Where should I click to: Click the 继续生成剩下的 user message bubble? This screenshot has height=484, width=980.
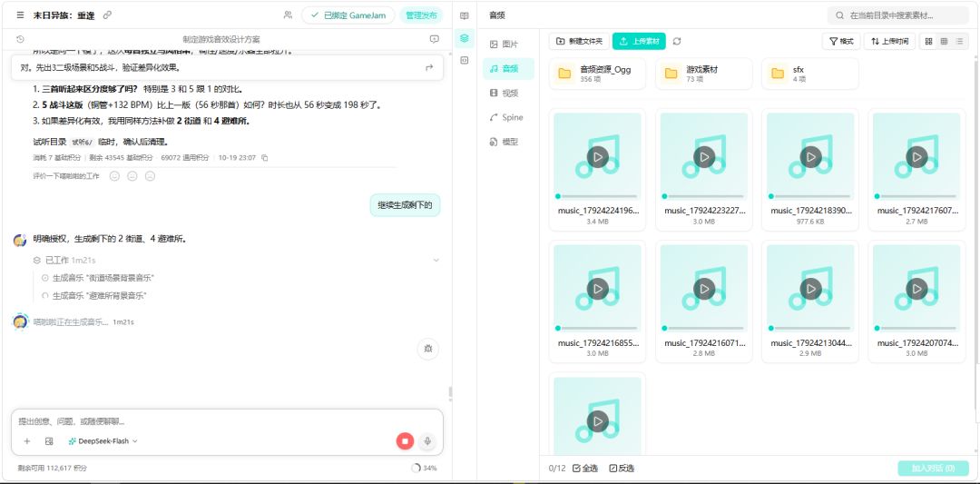(405, 205)
